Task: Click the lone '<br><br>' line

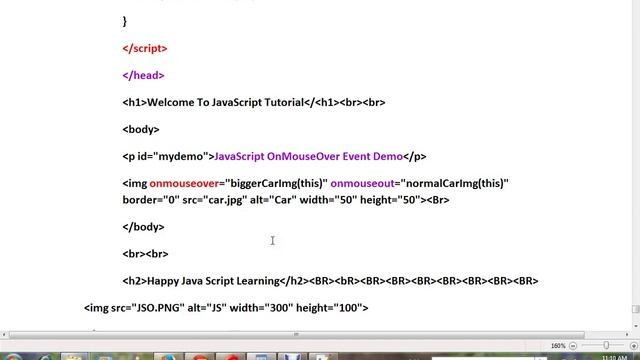Action: pos(145,254)
